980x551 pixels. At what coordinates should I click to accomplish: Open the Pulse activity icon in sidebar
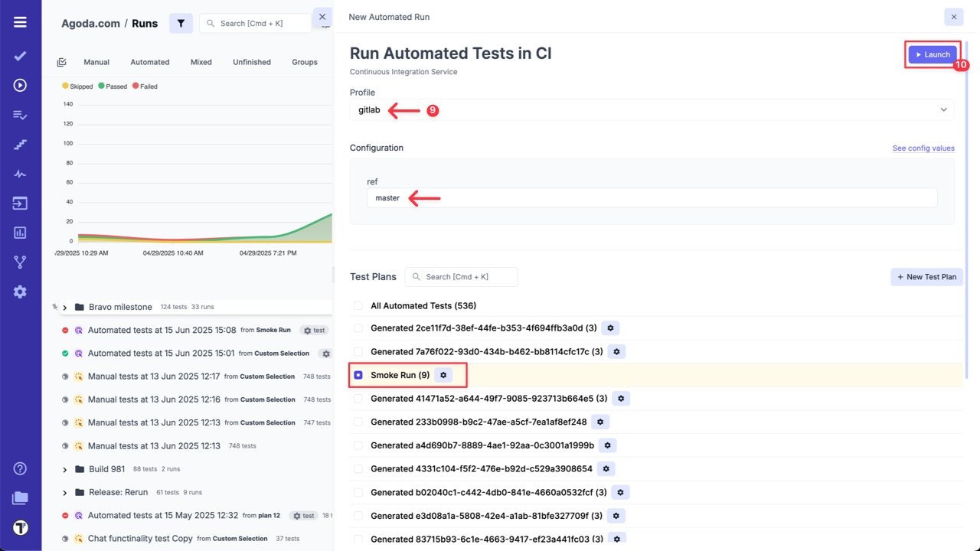(x=20, y=173)
